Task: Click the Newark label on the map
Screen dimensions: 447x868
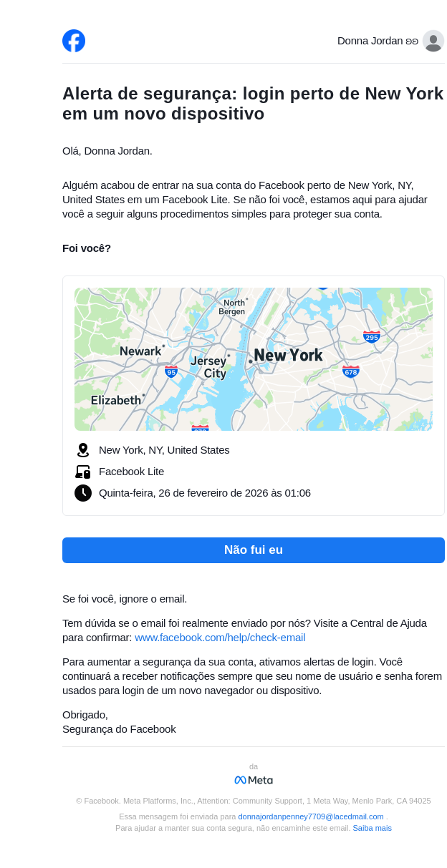Action: click(140, 351)
